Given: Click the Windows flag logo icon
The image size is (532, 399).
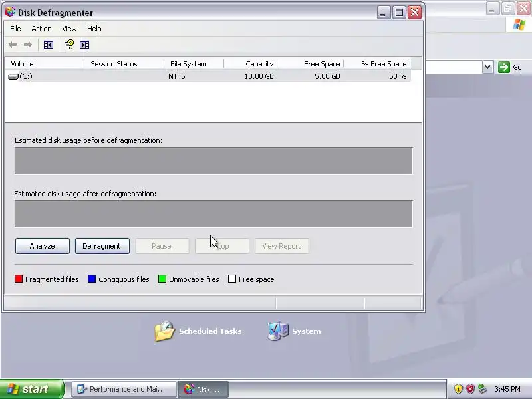Looking at the screenshot, I should [519, 25].
